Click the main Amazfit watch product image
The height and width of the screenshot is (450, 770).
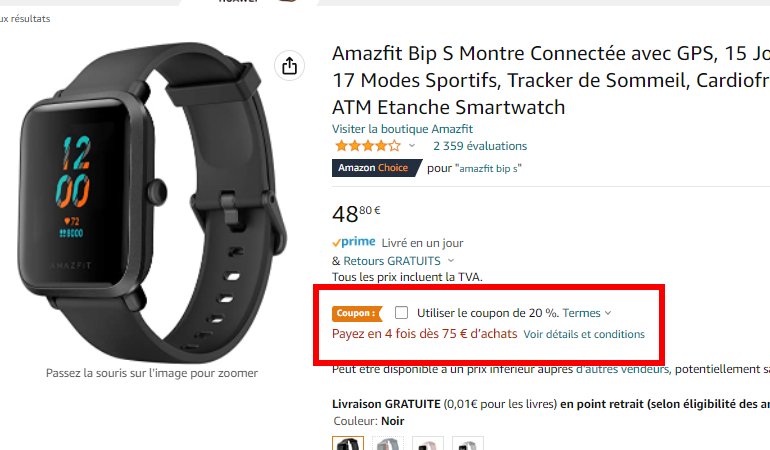[x=151, y=201]
